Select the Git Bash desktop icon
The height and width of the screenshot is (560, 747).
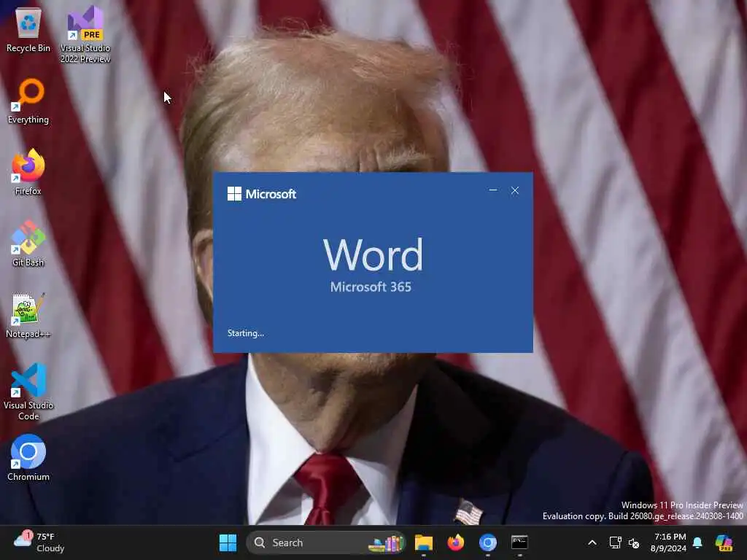click(28, 244)
